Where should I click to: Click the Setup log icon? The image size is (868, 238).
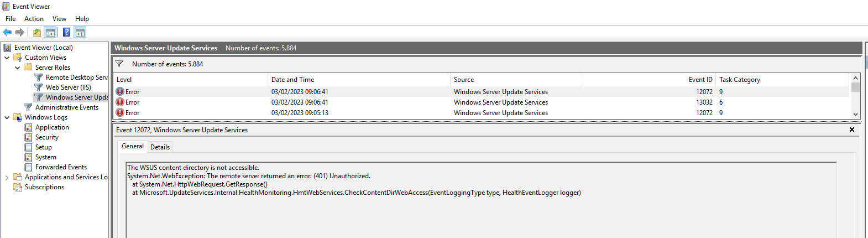pos(28,147)
